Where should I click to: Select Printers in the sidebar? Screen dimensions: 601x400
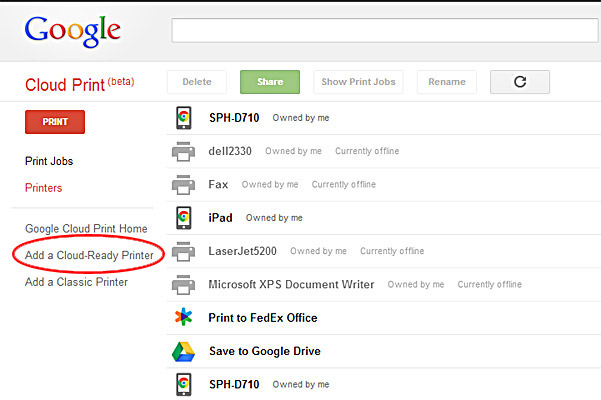pyautogui.click(x=43, y=188)
